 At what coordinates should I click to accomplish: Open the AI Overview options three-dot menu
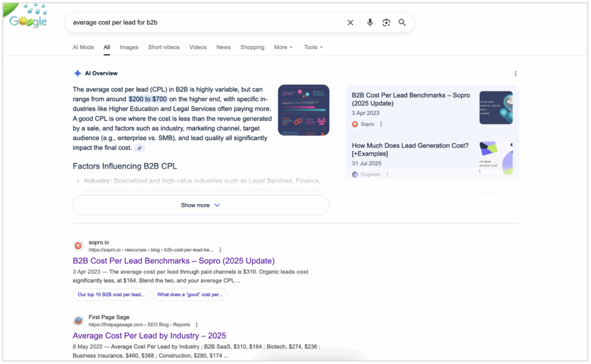[515, 73]
